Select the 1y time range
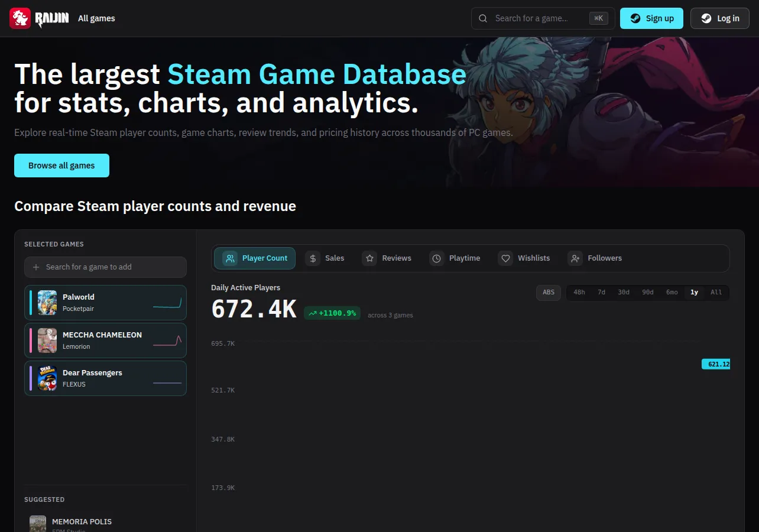This screenshot has width=759, height=532. (x=695, y=293)
